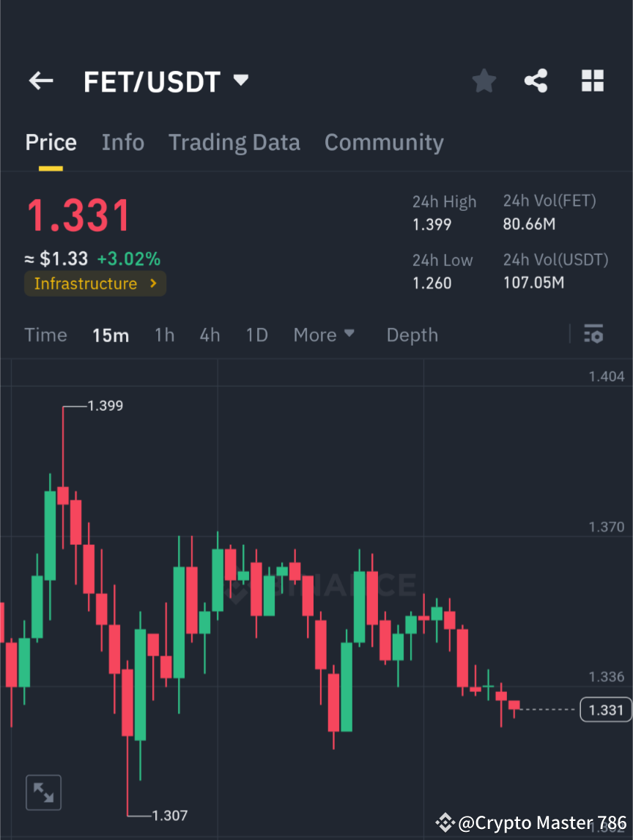633x840 pixels.
Task: View the Depth chart
Action: click(x=412, y=335)
